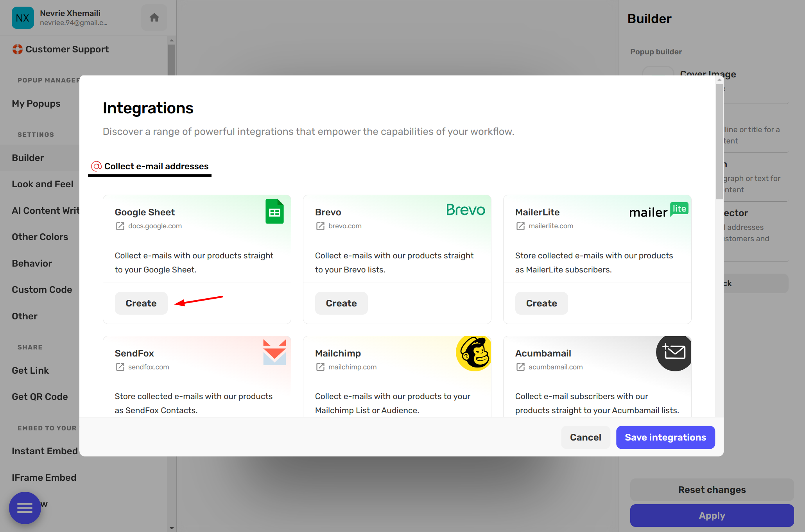Create a Brevo integration
The width and height of the screenshot is (805, 532).
[x=341, y=303]
